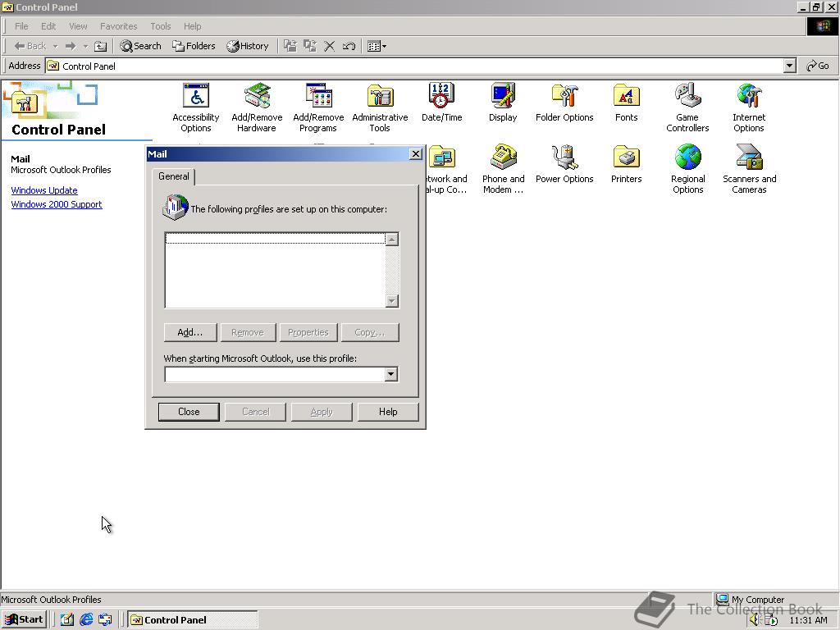Click Close in the Mail dialog
Viewport: 840px width, 630px height.
189,412
